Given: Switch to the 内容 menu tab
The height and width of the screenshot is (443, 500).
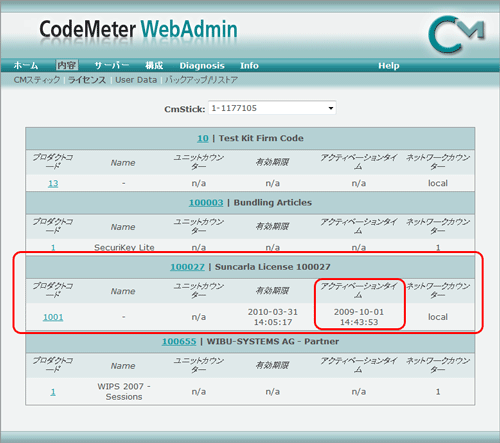Looking at the screenshot, I should (67, 65).
